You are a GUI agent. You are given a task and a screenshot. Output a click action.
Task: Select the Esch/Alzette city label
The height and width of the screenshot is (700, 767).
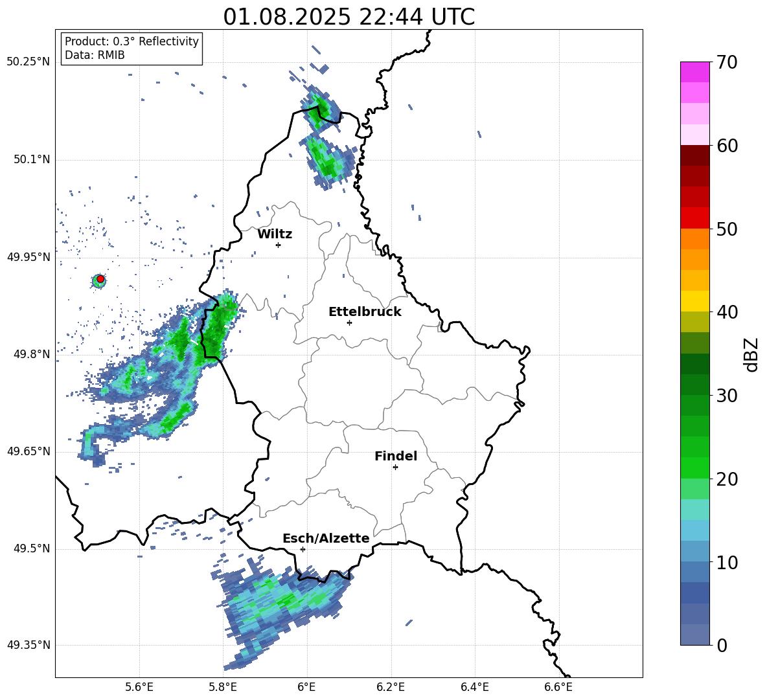coord(326,538)
